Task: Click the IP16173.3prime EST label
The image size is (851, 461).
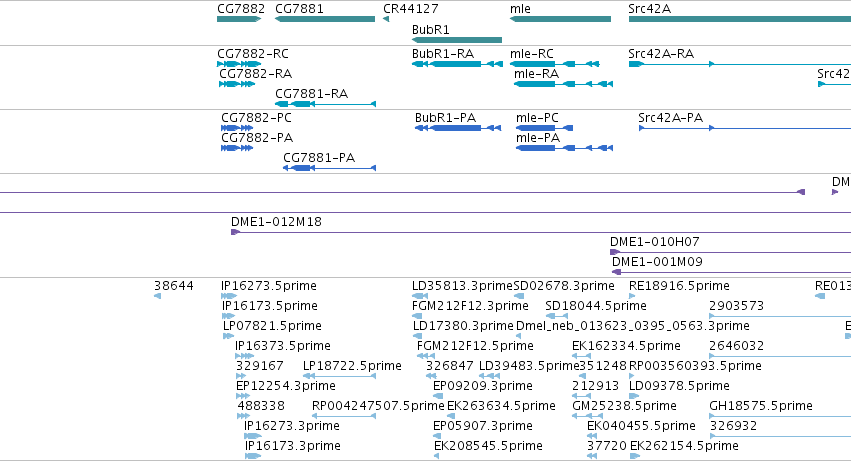Action: (293, 447)
